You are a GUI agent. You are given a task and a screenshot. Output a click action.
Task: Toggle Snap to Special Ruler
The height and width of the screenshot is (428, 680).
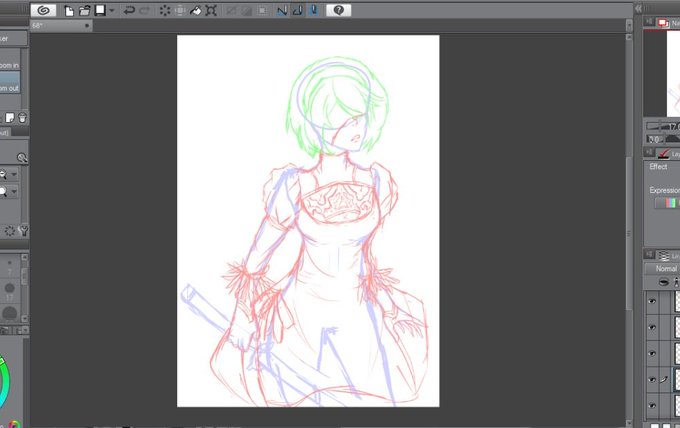click(298, 10)
